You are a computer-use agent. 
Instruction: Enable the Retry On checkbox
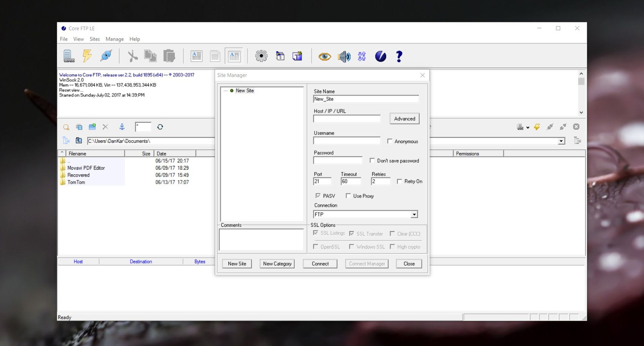click(x=400, y=181)
